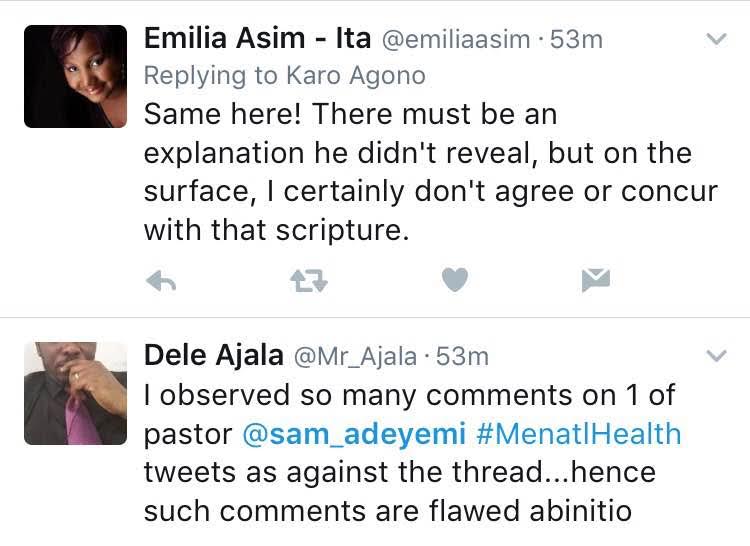Expand options chevron on Emilia's tweet
750x546 pixels.
(716, 39)
